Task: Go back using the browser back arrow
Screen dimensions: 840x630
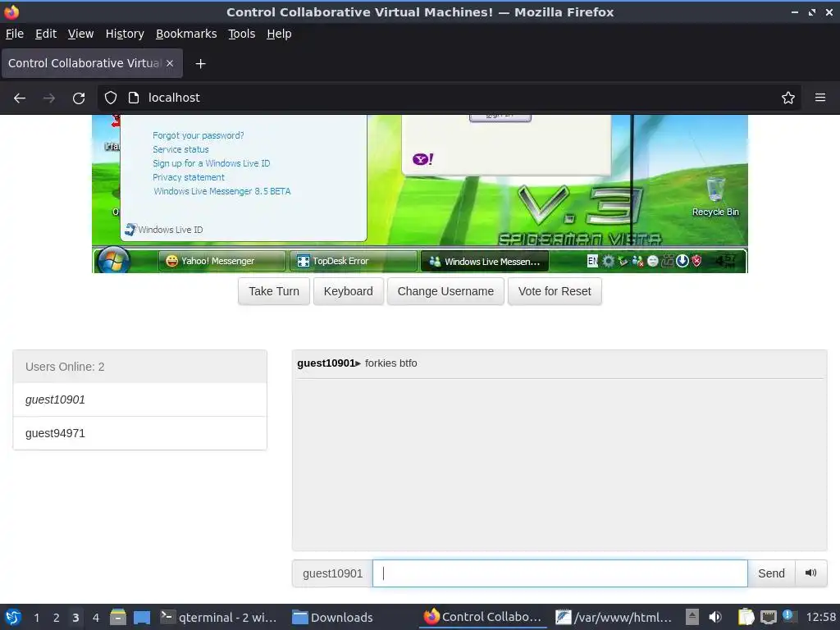Action: point(20,98)
